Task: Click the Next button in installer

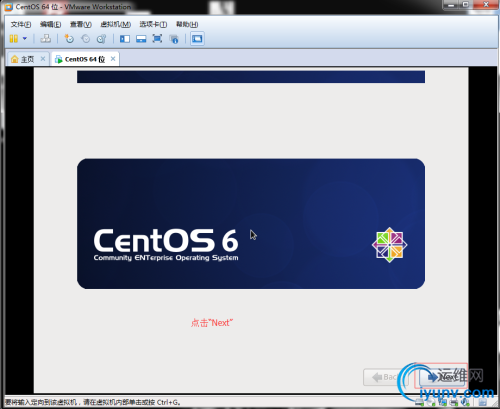Action: [441, 377]
